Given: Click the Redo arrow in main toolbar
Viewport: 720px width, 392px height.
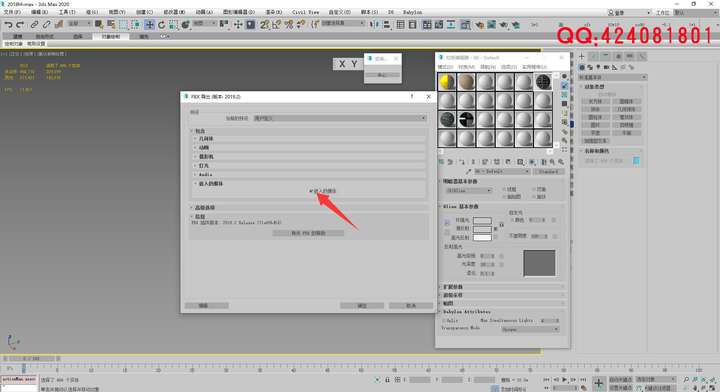Looking at the screenshot, I should point(20,24).
